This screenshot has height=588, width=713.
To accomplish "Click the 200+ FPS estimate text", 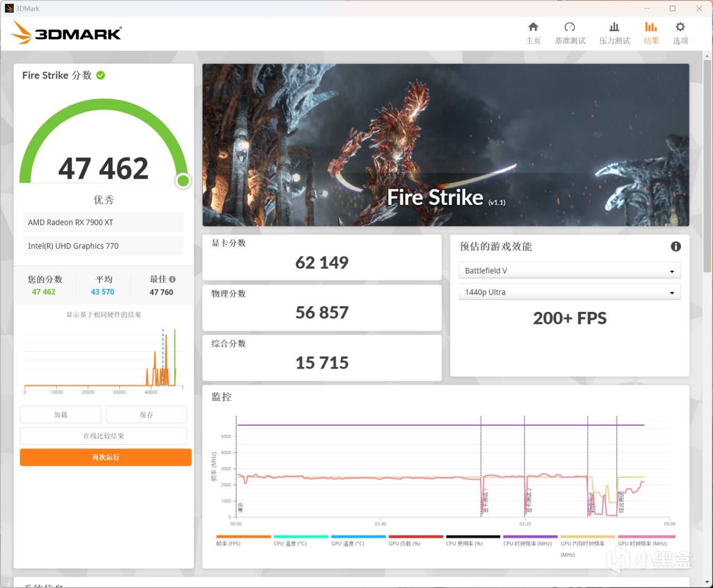I will [570, 318].
